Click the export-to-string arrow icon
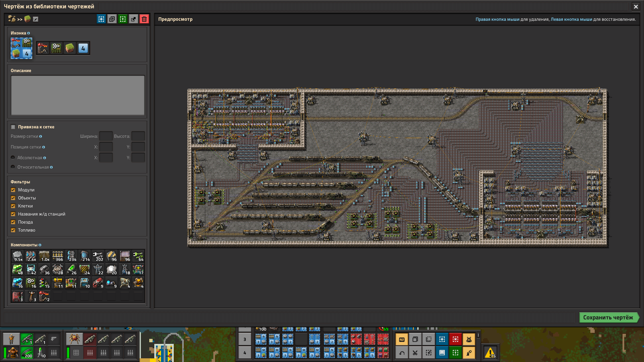This screenshot has height=362, width=644. 133,19
